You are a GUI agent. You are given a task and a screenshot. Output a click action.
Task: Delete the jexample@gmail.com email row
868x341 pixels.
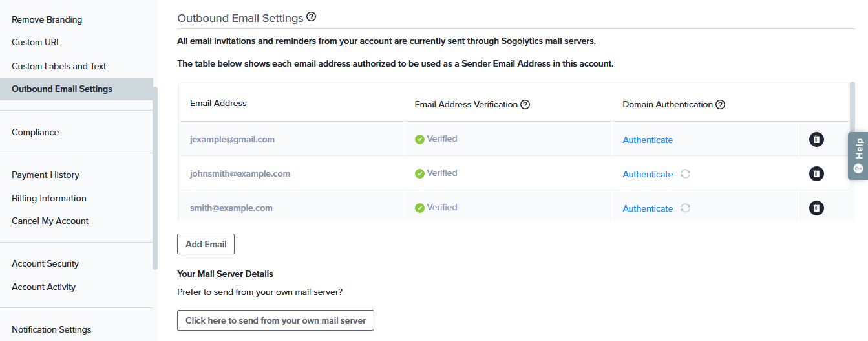(x=816, y=139)
